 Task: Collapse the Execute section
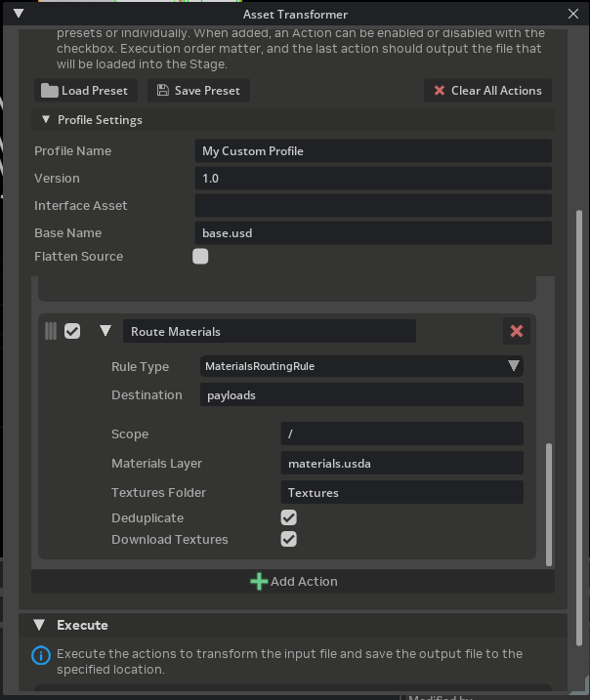click(x=39, y=625)
